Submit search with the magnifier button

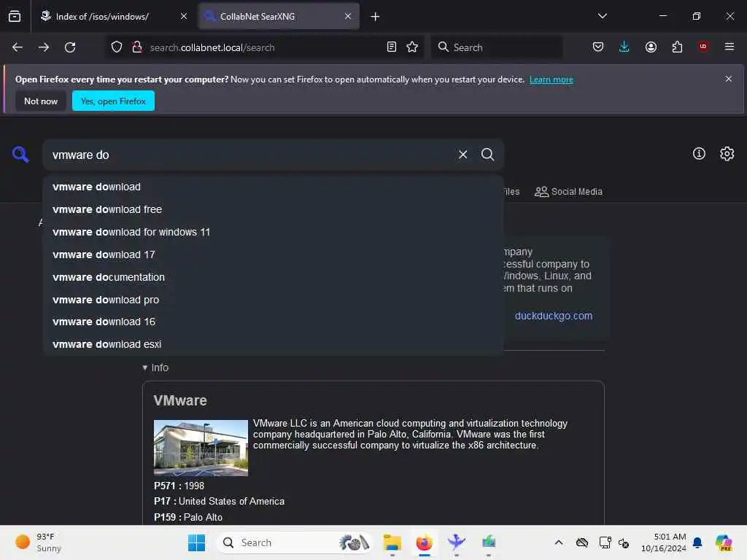(x=487, y=155)
